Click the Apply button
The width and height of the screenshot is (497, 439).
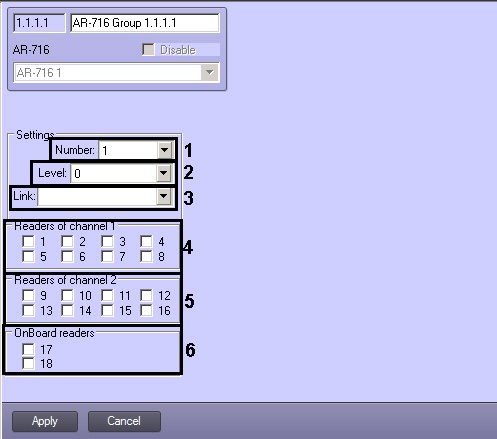[45, 421]
